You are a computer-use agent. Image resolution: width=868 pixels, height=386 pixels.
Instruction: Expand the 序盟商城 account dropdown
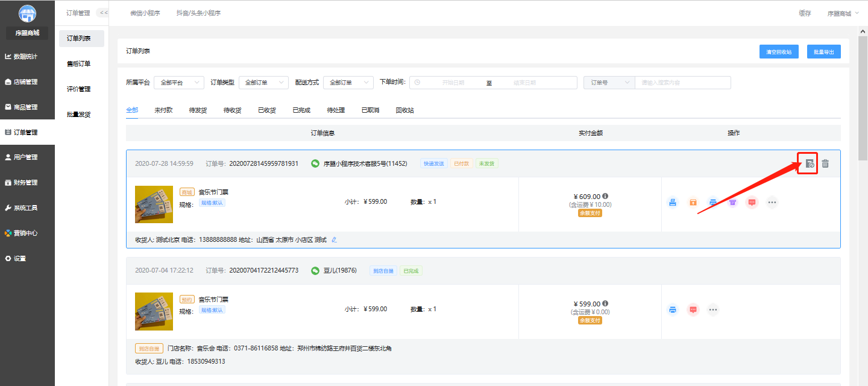tap(843, 13)
